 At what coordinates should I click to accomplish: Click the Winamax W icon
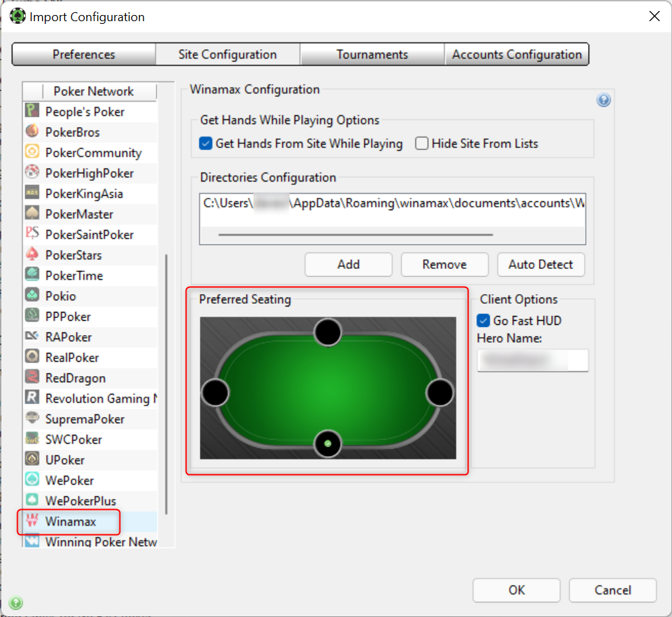[x=32, y=520]
